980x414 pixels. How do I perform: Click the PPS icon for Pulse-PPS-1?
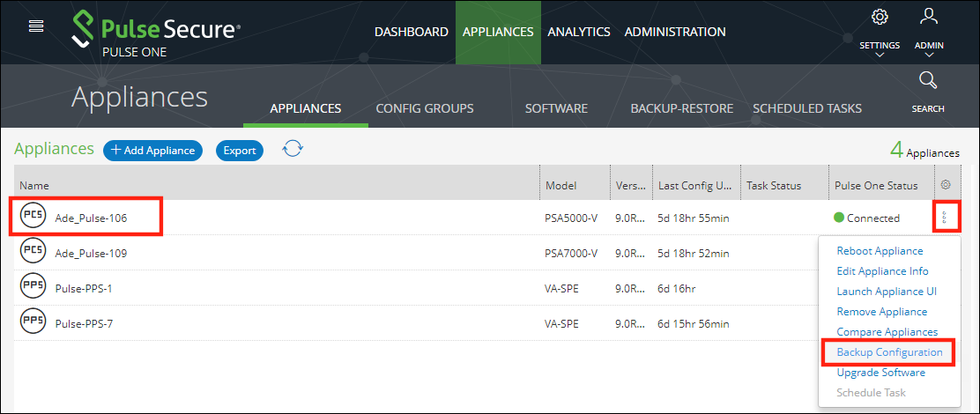(x=33, y=288)
